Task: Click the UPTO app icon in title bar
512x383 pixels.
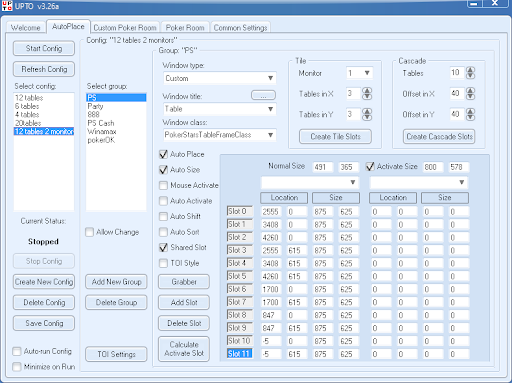Action: click(7, 5)
